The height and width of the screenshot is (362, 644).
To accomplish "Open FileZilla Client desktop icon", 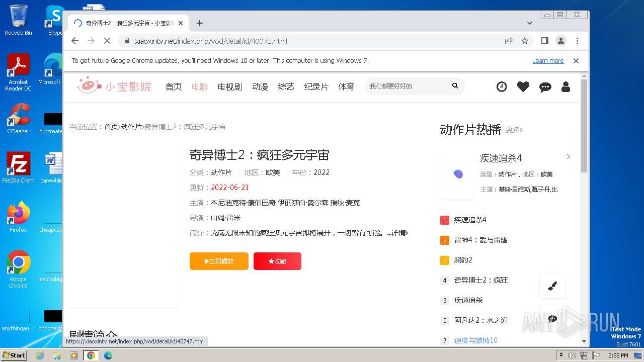I will pyautogui.click(x=18, y=167).
